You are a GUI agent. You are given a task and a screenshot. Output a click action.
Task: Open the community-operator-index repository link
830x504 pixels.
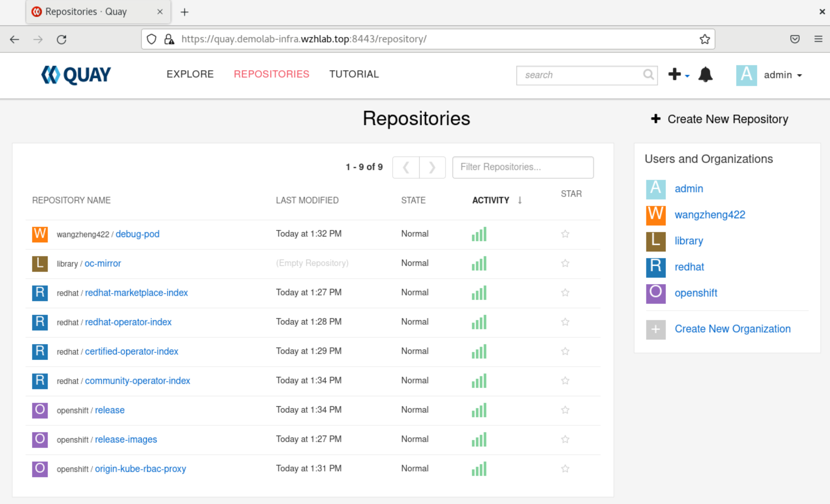point(137,381)
